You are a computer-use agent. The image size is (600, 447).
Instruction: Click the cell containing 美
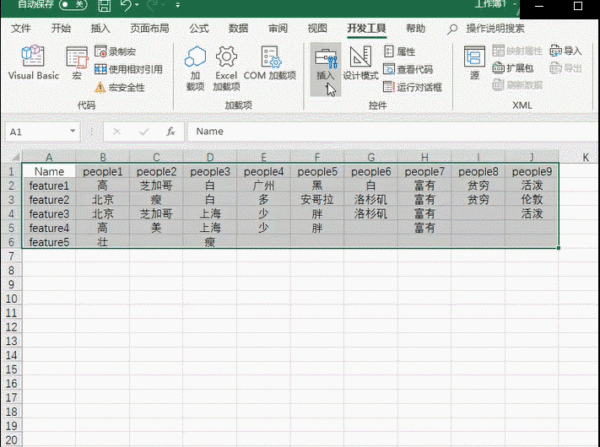click(x=156, y=228)
